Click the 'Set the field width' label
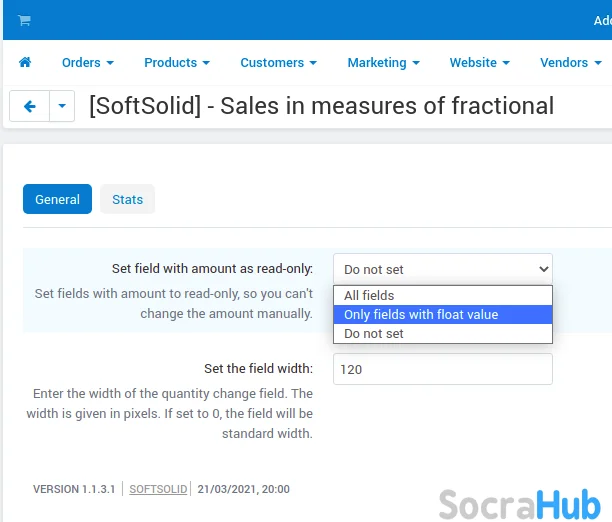 coord(258,368)
